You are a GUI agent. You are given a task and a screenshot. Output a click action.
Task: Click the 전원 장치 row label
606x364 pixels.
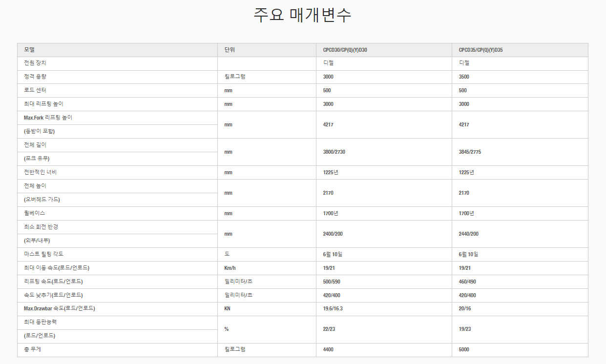point(35,63)
